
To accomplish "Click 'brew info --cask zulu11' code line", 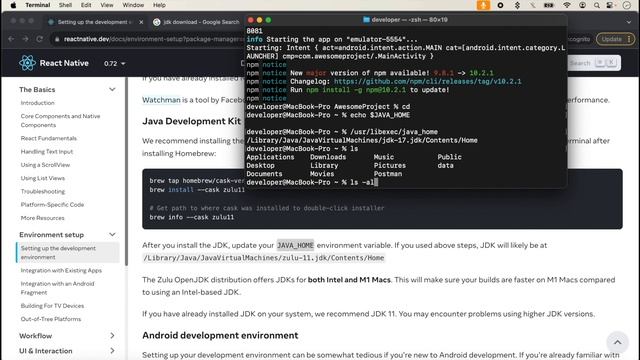I will click(x=192, y=217).
